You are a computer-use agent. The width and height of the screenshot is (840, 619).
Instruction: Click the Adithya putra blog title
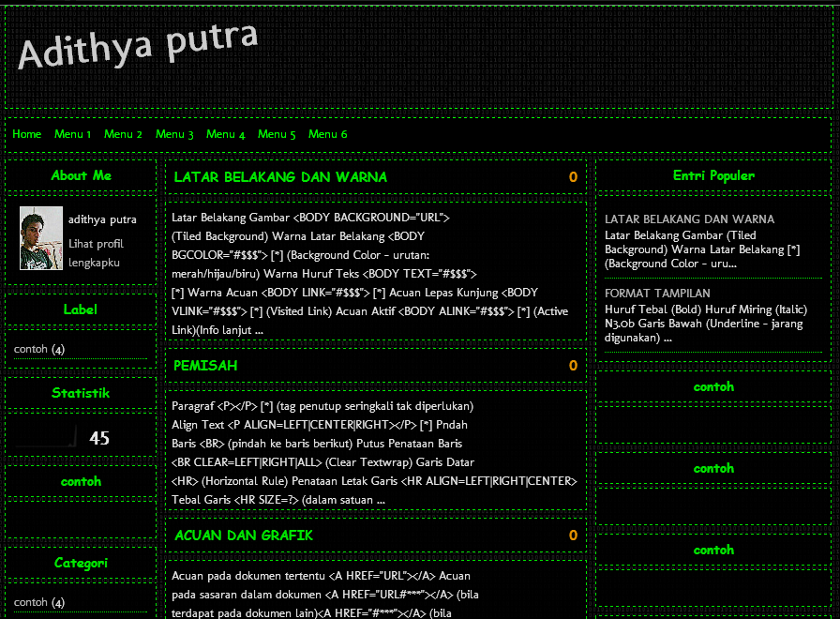pyautogui.click(x=138, y=46)
